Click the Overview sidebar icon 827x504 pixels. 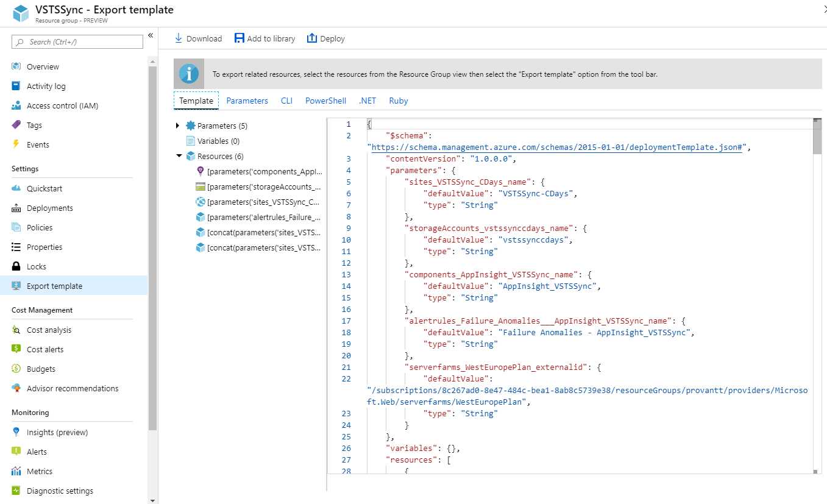16,66
